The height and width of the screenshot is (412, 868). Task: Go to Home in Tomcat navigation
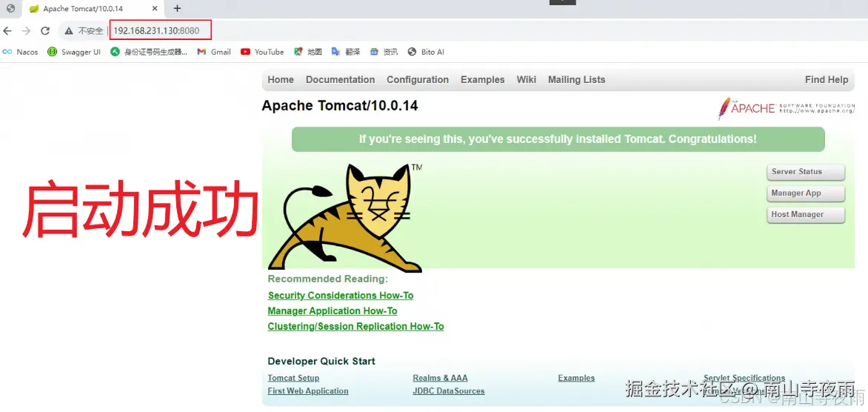coord(281,80)
